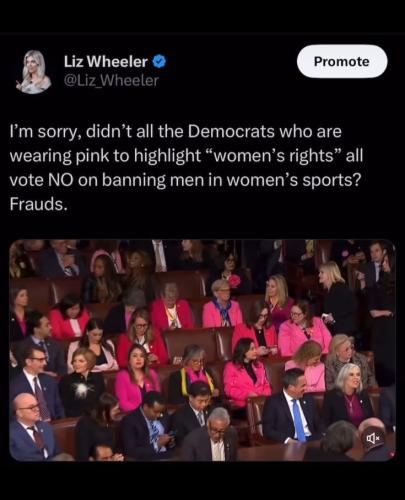This screenshot has width=405, height=500.
Task: Click the bald man with glasses in video
Action: point(31,426)
